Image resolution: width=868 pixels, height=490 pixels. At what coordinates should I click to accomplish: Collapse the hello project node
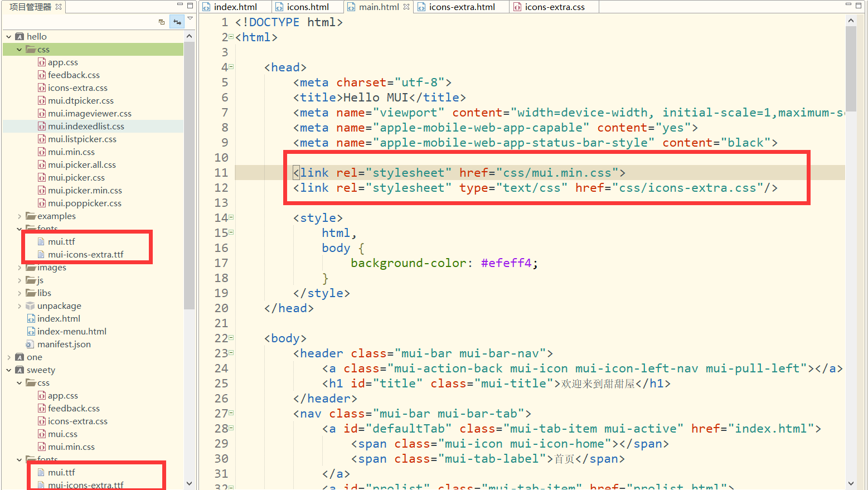(x=9, y=37)
